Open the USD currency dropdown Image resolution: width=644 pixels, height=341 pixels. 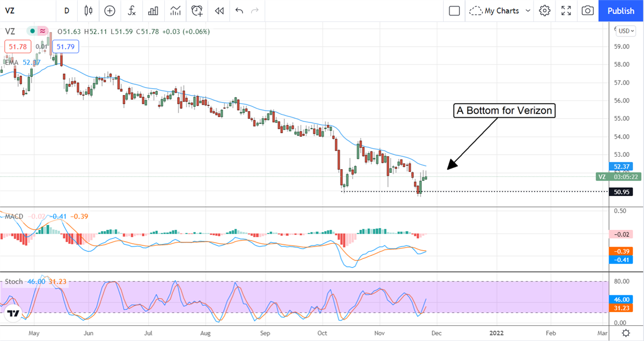(x=625, y=31)
